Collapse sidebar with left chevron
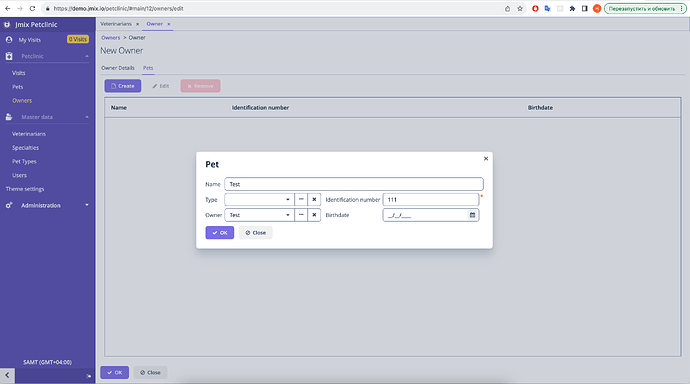This screenshot has width=690, height=384. point(7,376)
